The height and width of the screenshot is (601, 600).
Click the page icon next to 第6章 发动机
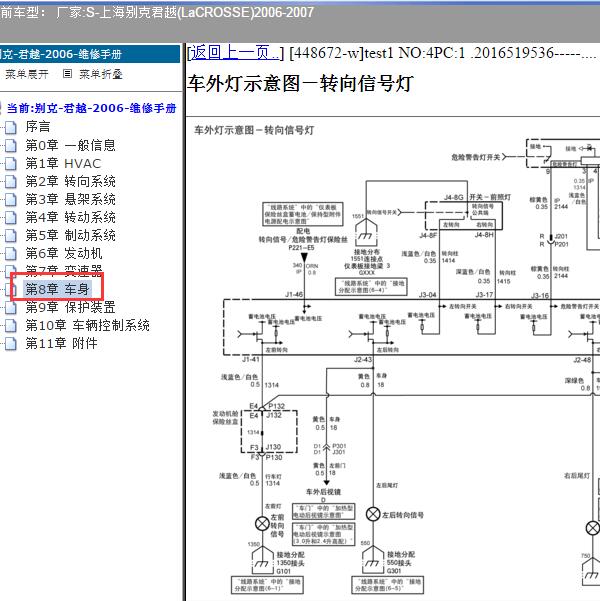point(11,253)
